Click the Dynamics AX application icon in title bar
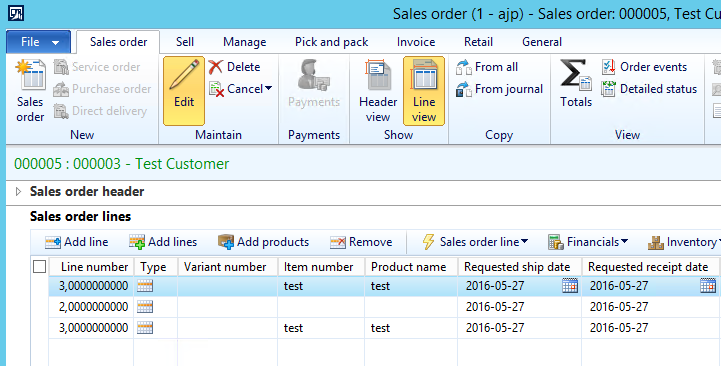This screenshot has width=721, height=366. click(x=16, y=13)
